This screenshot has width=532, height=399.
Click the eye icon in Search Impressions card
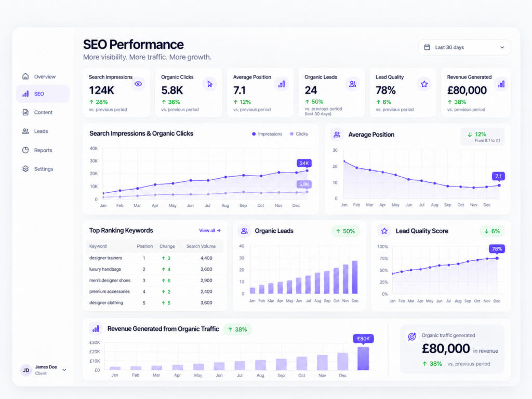coord(138,84)
